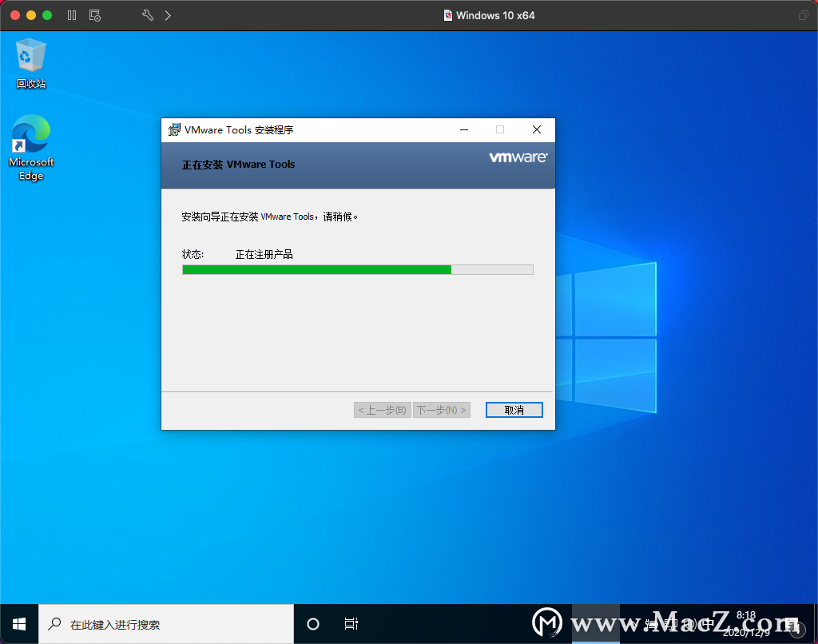This screenshot has width=818, height=644.
Task: Open virtual machine settings wrench icon
Action: [x=148, y=15]
